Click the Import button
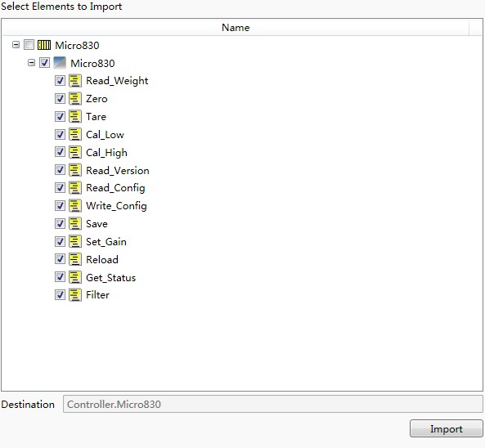The width and height of the screenshot is (485, 448). [x=446, y=428]
